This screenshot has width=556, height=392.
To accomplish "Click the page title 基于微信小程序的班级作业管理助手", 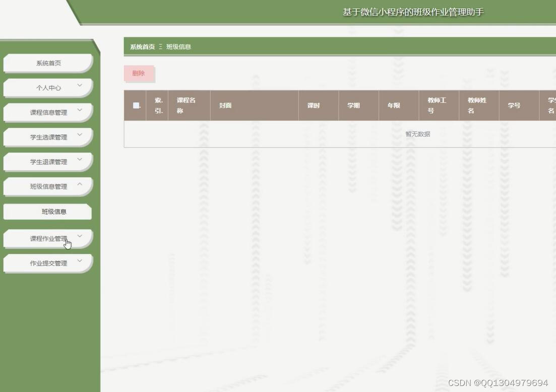I will click(413, 11).
